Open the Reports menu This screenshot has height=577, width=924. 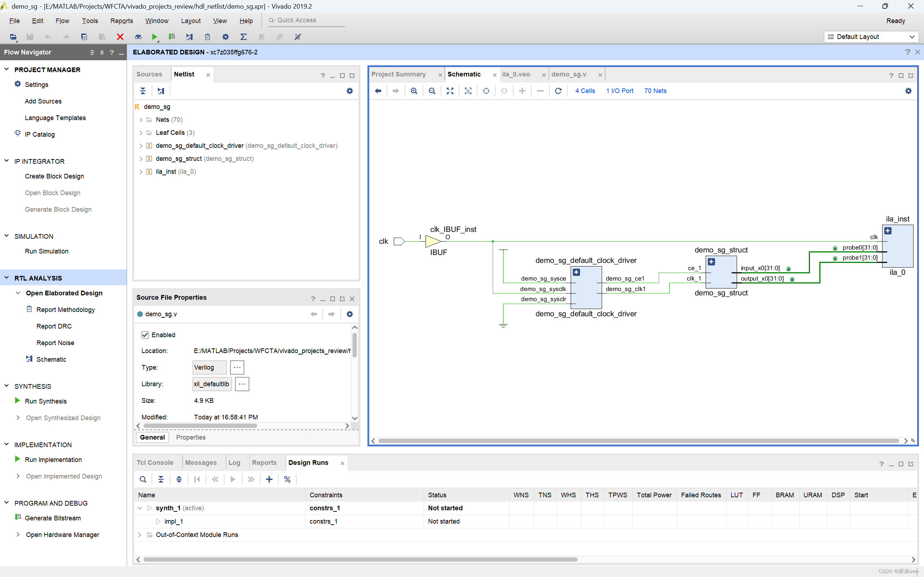[x=122, y=20]
